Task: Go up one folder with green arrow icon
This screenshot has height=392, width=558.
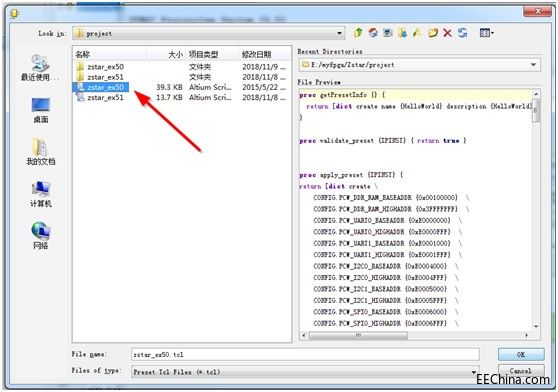Action: pos(358,33)
